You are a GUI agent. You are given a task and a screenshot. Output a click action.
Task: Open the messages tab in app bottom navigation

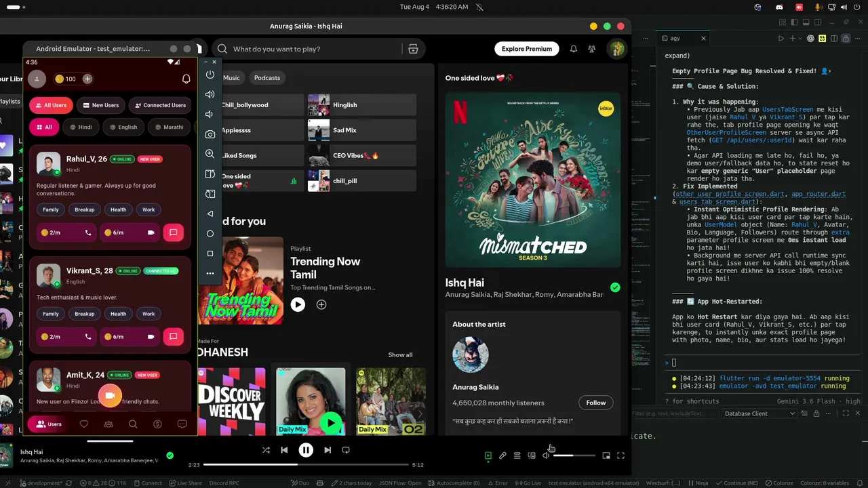point(182,424)
